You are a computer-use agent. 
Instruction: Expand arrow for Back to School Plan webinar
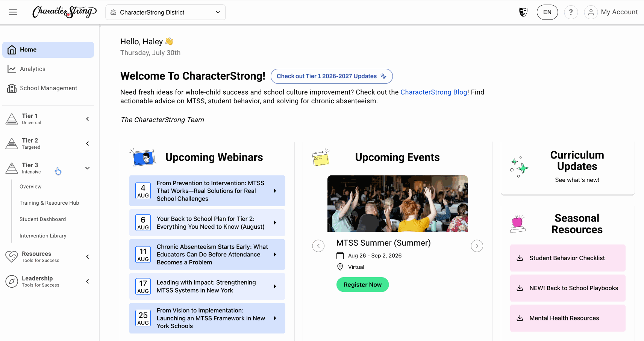[275, 223]
